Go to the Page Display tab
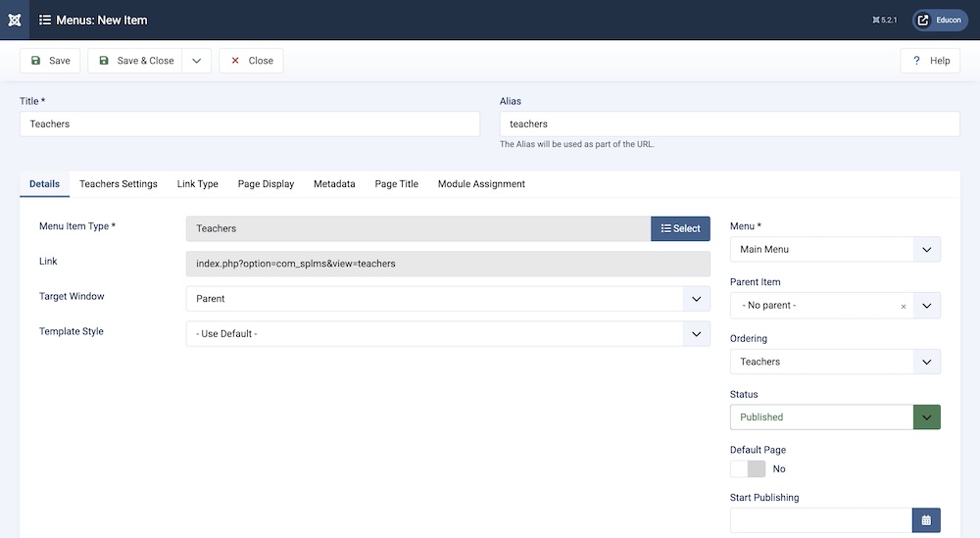The height and width of the screenshot is (538, 980). pos(266,184)
